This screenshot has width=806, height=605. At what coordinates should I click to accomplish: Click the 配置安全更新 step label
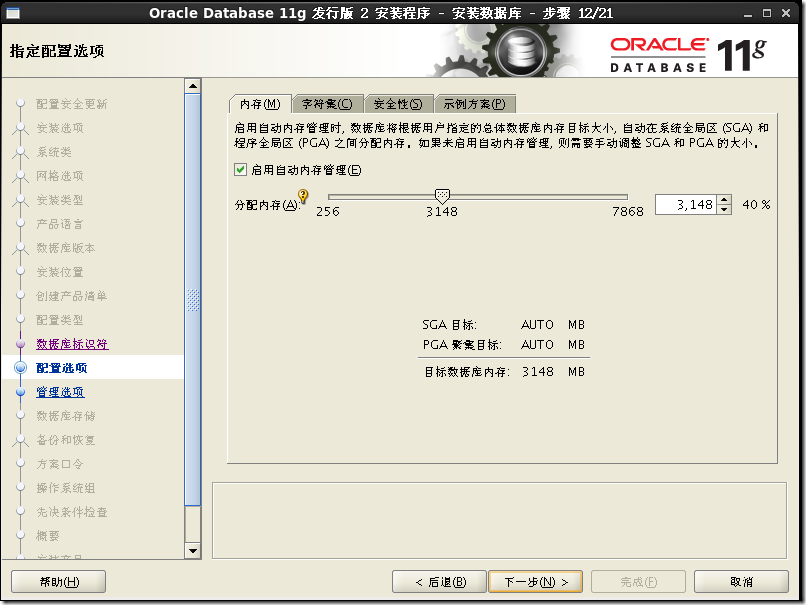pyautogui.click(x=72, y=104)
